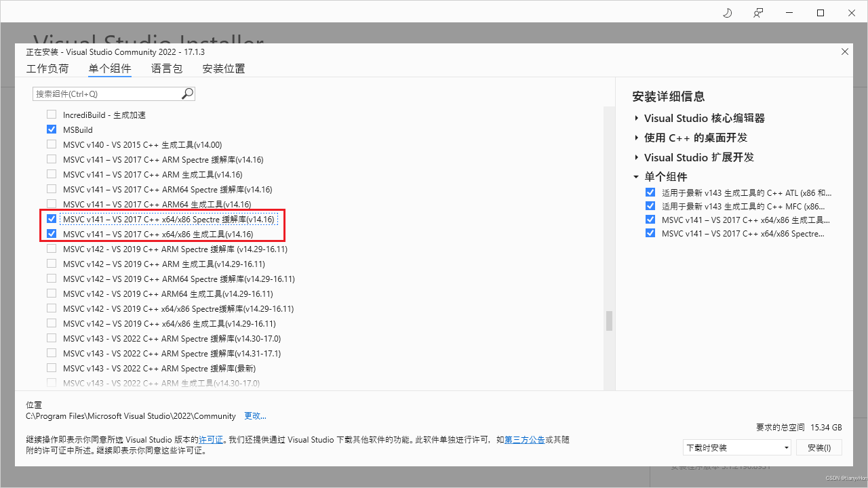The image size is (868, 488).
Task: Check MSVC v142 ARM Spectre 缓解库 (v14.29-16.11)
Action: click(x=52, y=249)
